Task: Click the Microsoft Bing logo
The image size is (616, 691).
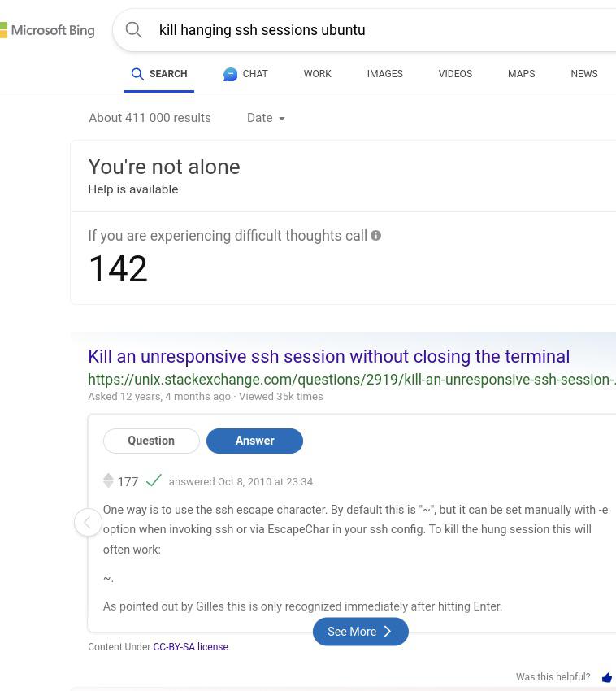Action: tap(47, 31)
